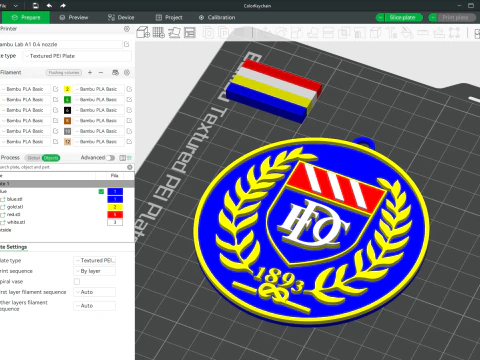Switch to the Preview tab

tap(74, 17)
